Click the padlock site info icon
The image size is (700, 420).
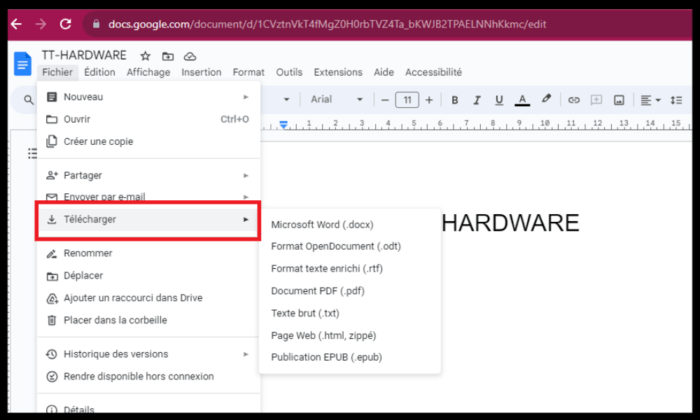pyautogui.click(x=96, y=24)
